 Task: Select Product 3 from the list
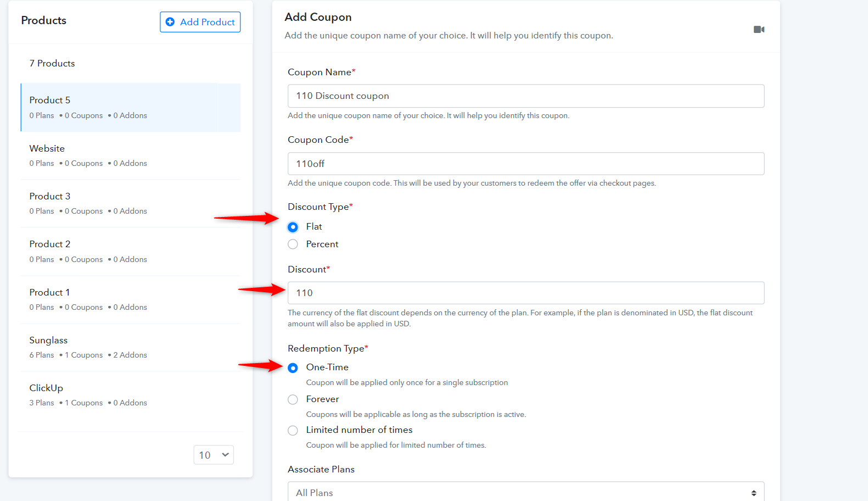click(x=131, y=203)
